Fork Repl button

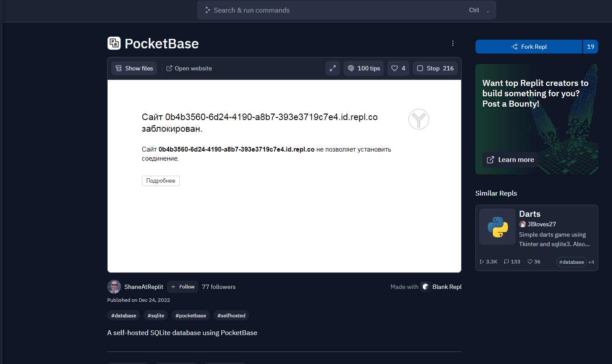(x=529, y=47)
